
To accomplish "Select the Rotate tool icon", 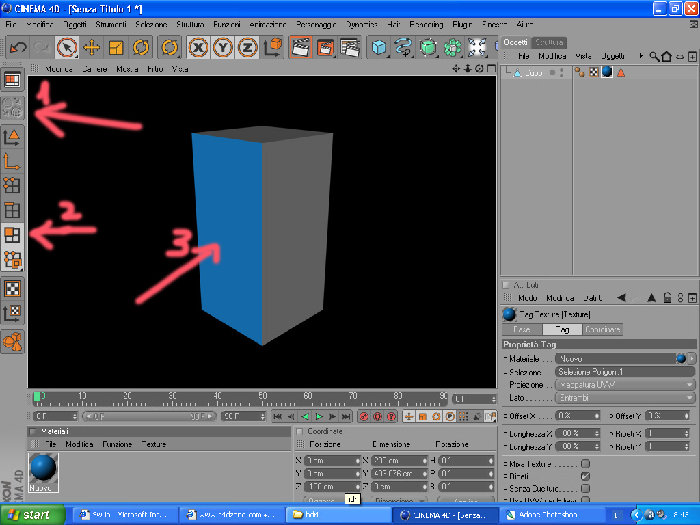I will tap(141, 47).
